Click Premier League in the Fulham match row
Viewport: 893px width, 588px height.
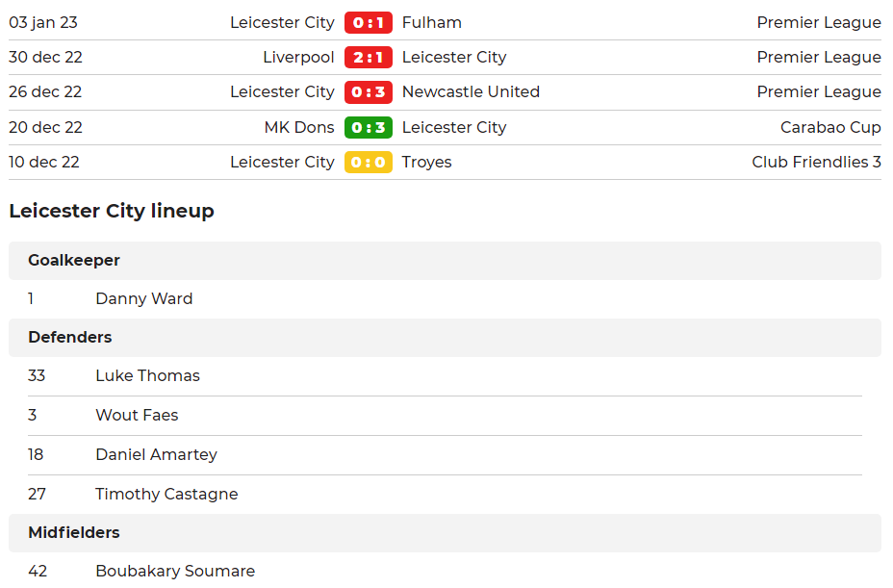(x=818, y=22)
